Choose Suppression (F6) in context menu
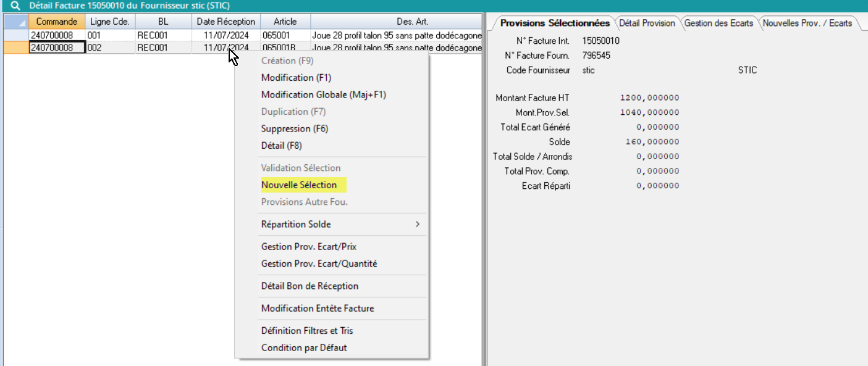This screenshot has height=366, width=868. tap(294, 128)
